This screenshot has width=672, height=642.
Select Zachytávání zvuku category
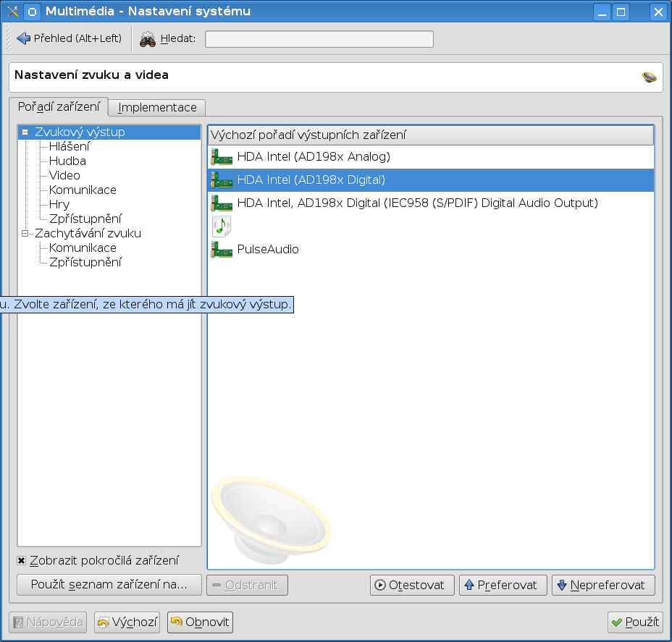click(88, 233)
